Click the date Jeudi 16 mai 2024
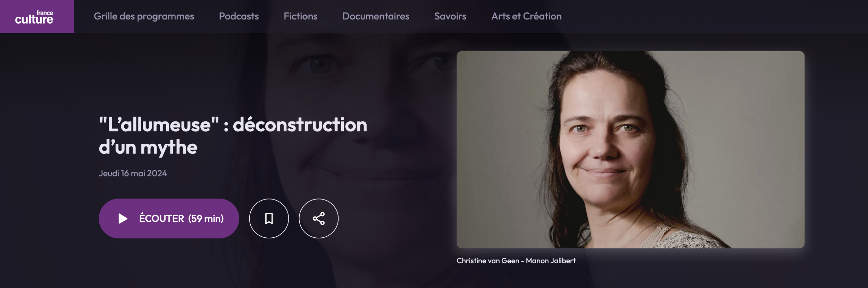868x288 pixels. (133, 173)
